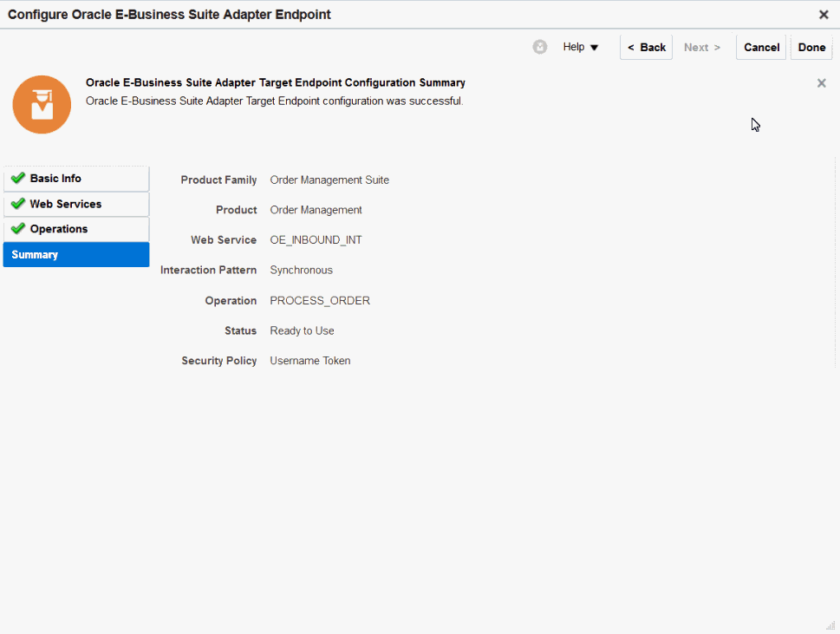Click the gray circular icon beside Help
This screenshot has height=634, width=840.
pos(540,47)
